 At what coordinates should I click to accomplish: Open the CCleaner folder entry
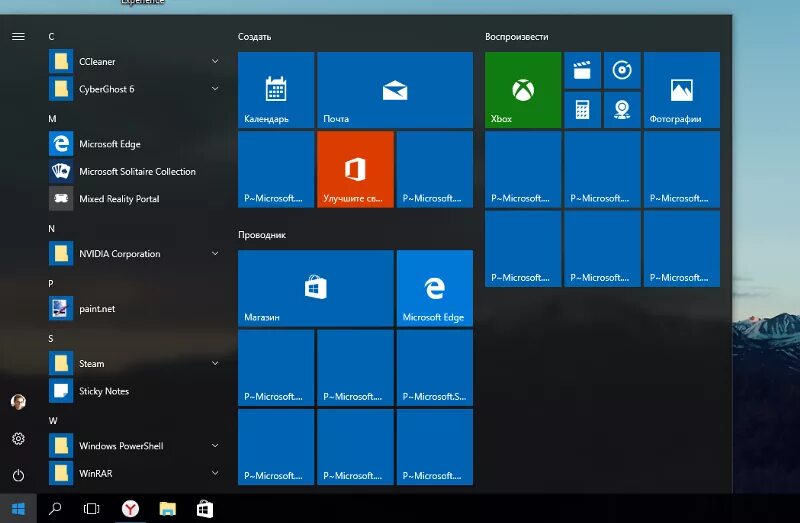click(x=135, y=61)
